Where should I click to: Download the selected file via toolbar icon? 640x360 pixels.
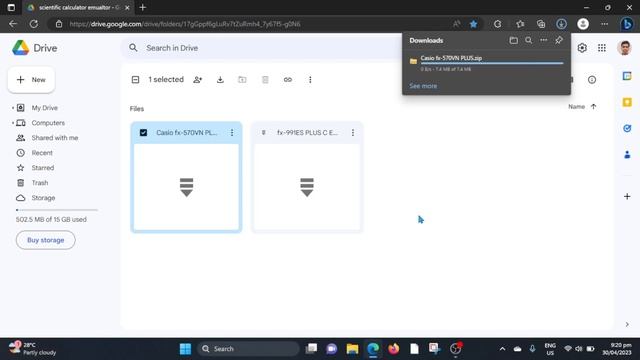pos(220,80)
